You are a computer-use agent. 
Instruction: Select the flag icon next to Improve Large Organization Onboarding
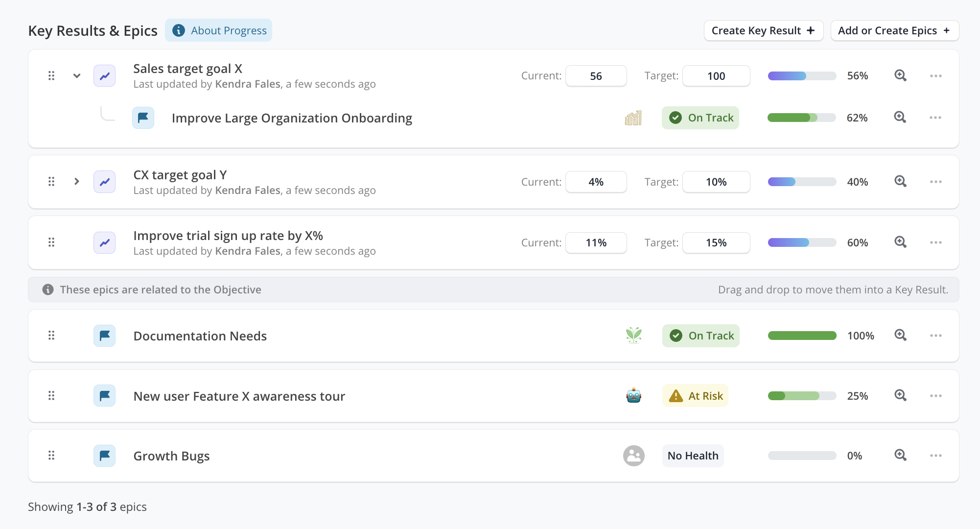[143, 118]
